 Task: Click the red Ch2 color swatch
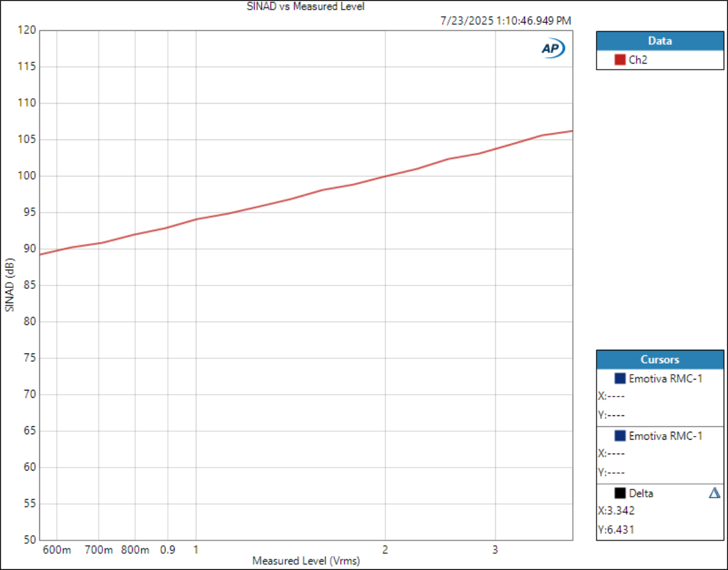tap(619, 60)
